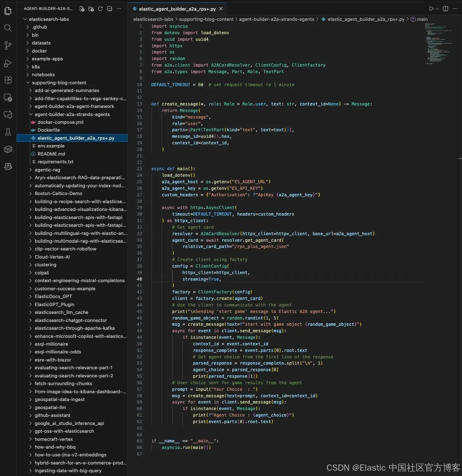Expand the Boston-Celtics-Demo folder
The image size is (462, 476).
tap(59, 194)
